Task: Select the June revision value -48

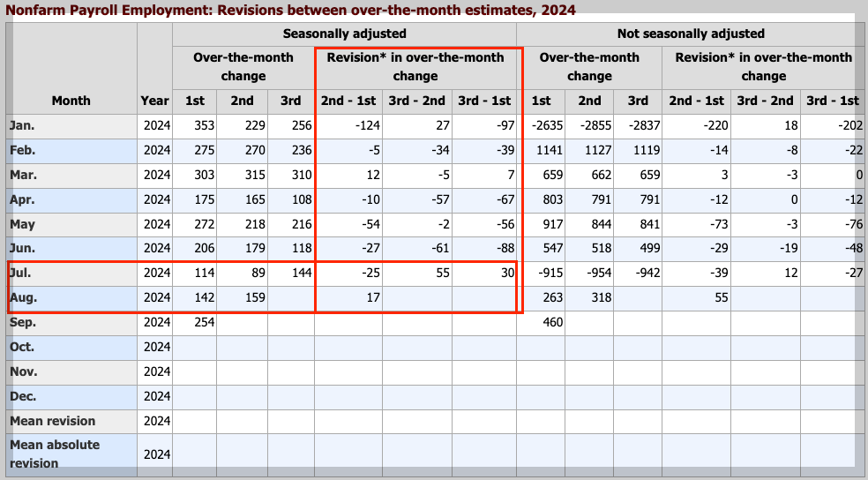Action: (x=854, y=248)
